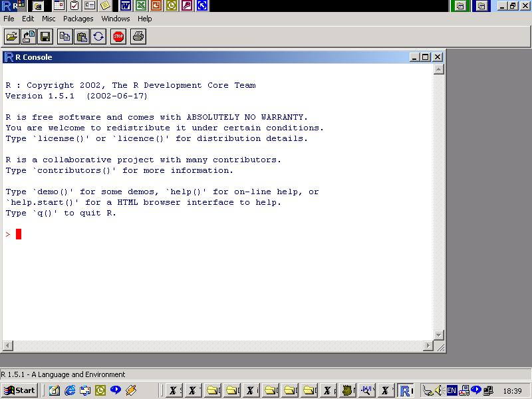Click the Source R code folder icon
532x399 pixels.
(11, 37)
